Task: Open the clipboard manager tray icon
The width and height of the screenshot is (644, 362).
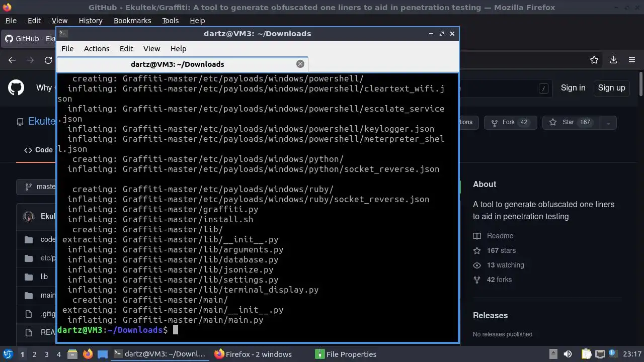Action: (x=587, y=354)
